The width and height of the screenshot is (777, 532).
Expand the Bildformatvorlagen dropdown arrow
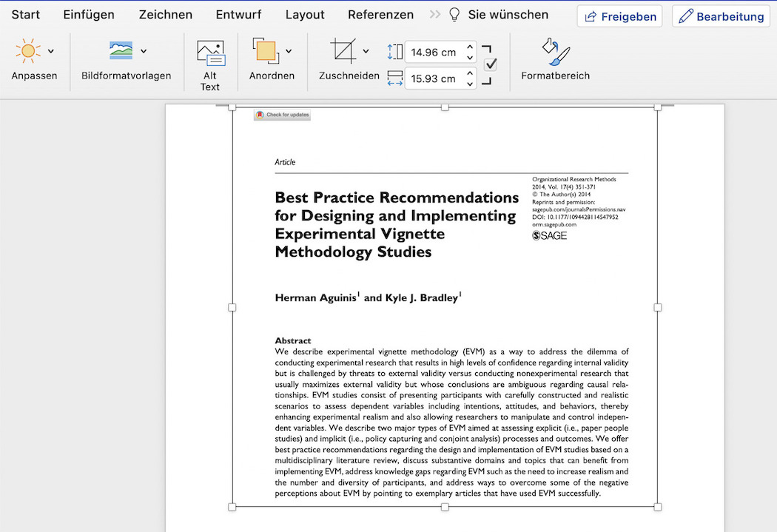click(x=144, y=51)
